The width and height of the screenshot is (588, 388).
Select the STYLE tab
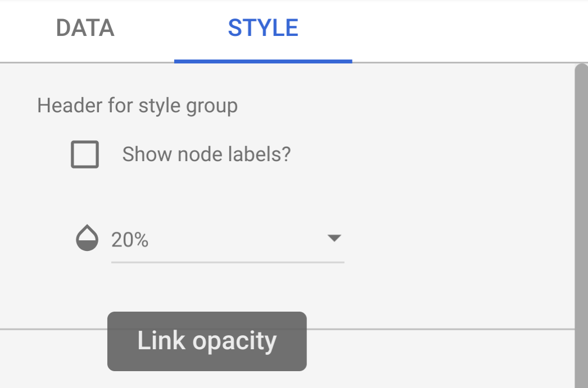262,28
